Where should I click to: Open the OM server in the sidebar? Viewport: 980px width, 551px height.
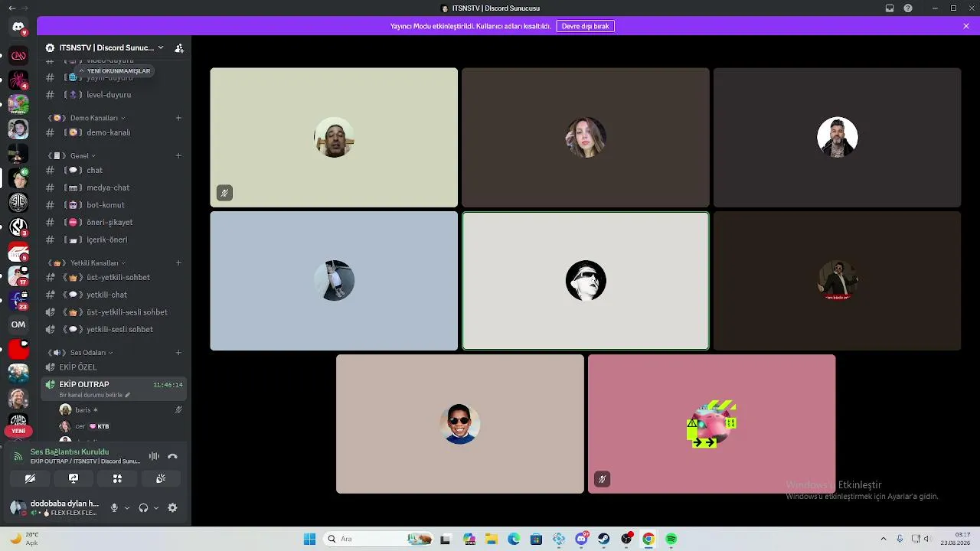coord(18,324)
